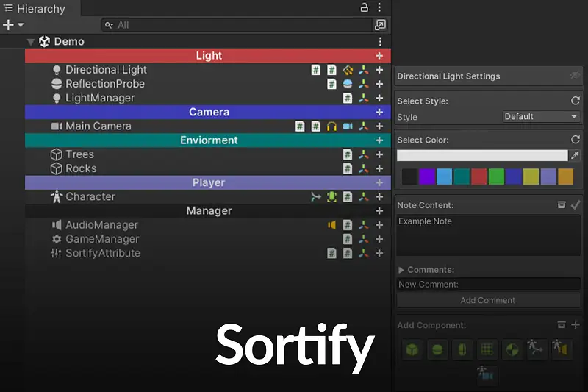Click the plus on the Main Camera row
588x392 pixels.
click(x=379, y=126)
